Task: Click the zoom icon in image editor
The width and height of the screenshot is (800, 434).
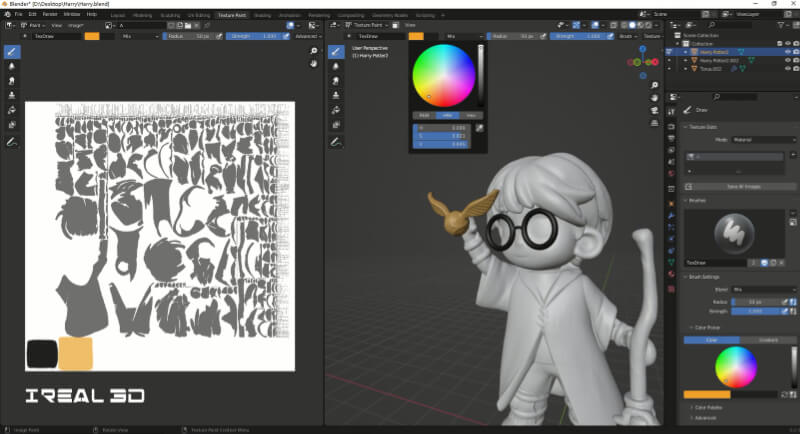Action: (314, 50)
